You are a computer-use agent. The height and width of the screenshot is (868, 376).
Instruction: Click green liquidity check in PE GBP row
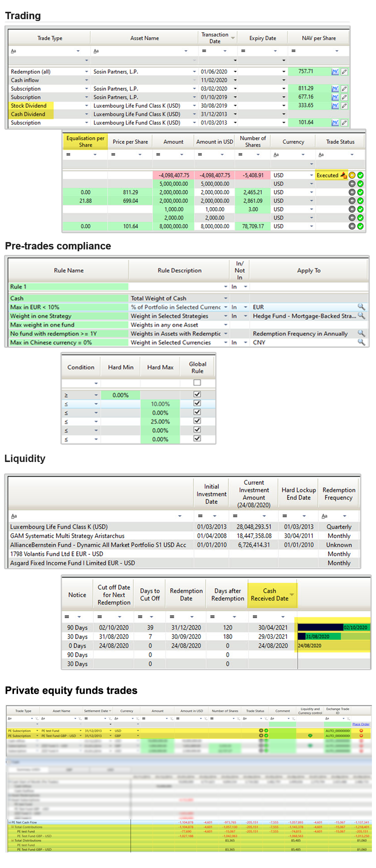tap(310, 736)
